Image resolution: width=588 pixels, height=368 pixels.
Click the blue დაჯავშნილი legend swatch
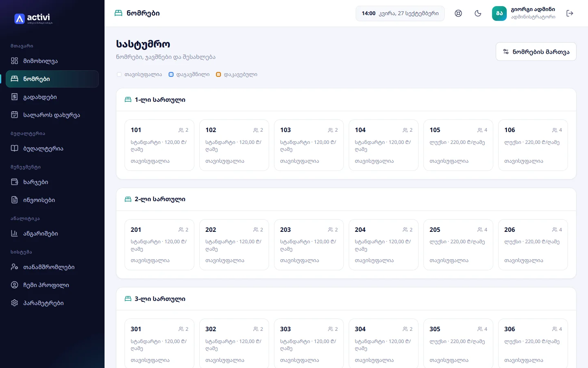click(171, 74)
